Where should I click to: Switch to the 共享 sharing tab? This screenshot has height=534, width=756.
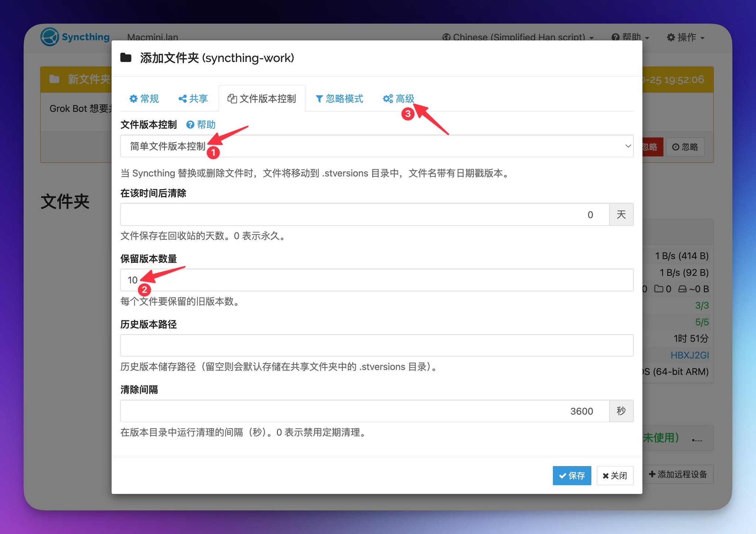(x=193, y=99)
